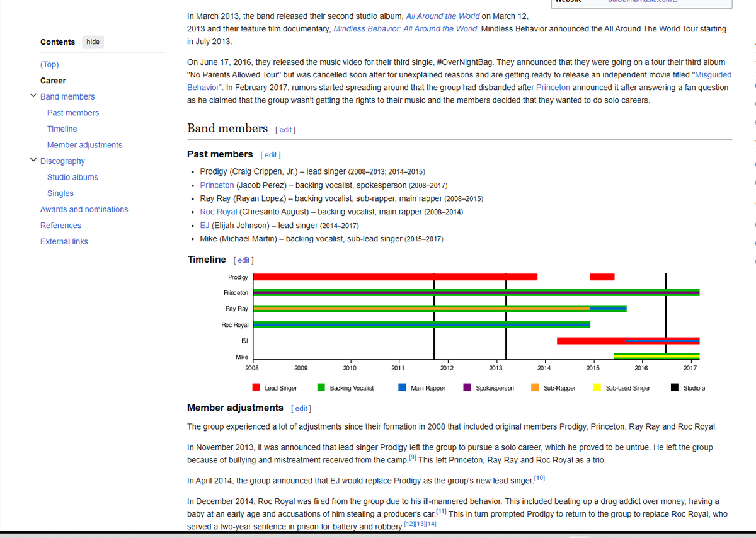Screen dimensions: 756x538
Task: Click Mike's timeline bar
Action: point(656,357)
